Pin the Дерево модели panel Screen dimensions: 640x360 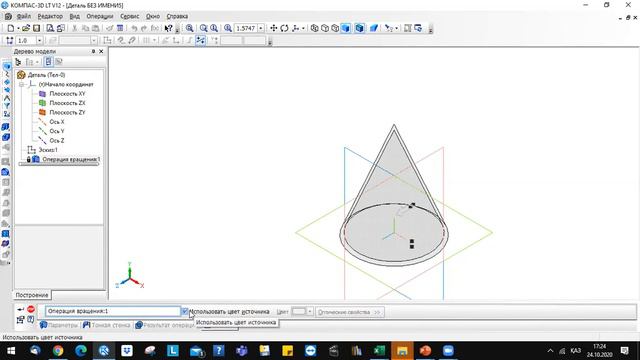[93, 51]
